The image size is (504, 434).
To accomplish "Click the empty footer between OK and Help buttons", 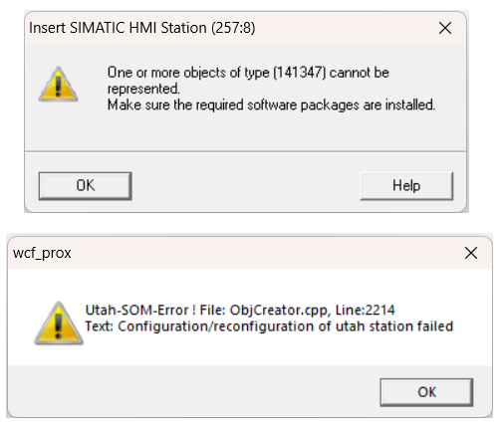I will pos(246,186).
